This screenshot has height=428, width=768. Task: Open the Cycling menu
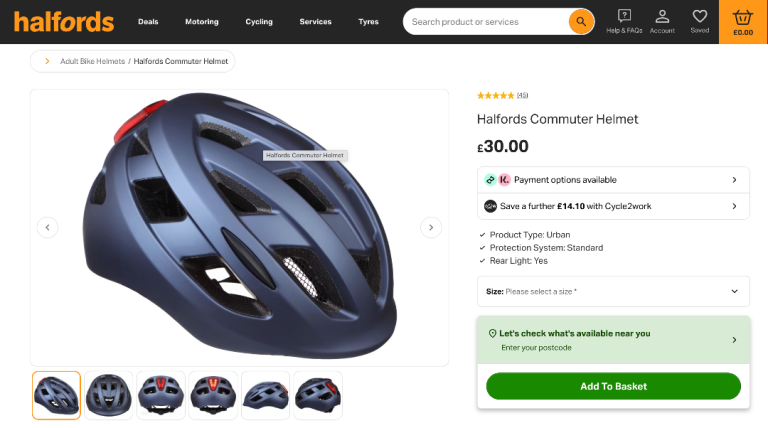click(x=259, y=21)
